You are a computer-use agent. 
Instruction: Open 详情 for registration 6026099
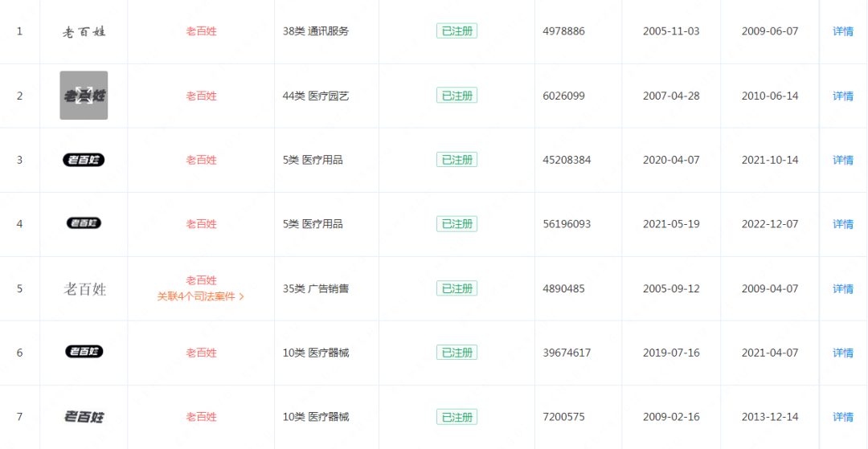pos(843,96)
